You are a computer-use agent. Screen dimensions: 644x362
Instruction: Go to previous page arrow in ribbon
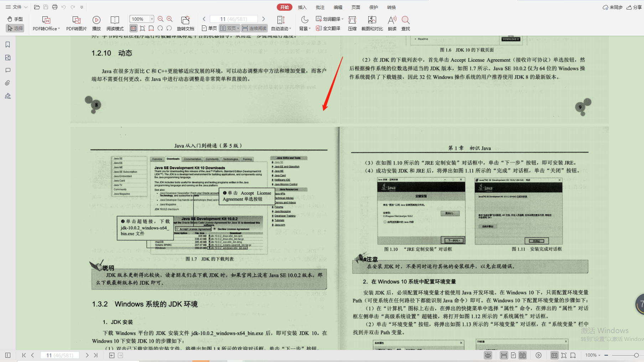tap(204, 19)
